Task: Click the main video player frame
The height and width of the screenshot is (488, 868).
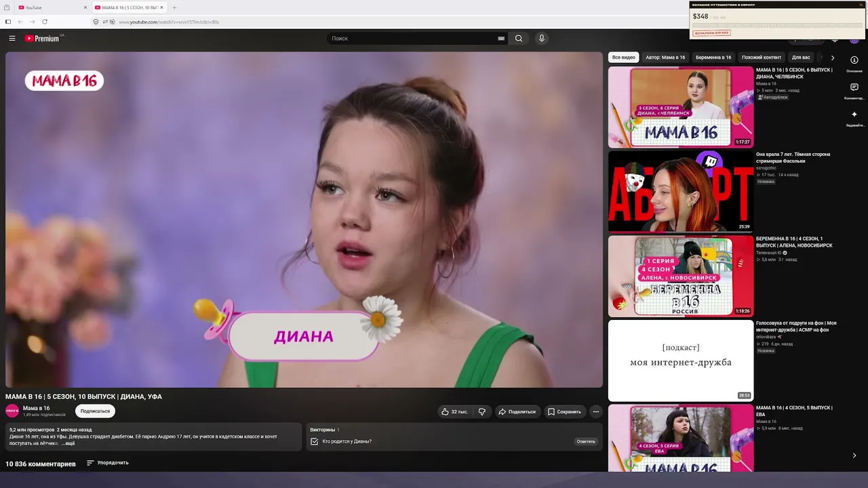Action: coord(304,220)
